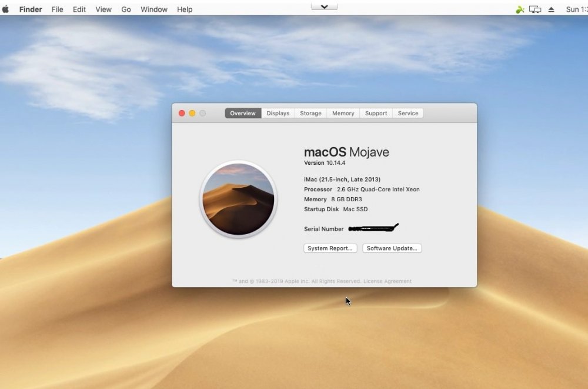Switch to the Displays tab

[x=278, y=113]
